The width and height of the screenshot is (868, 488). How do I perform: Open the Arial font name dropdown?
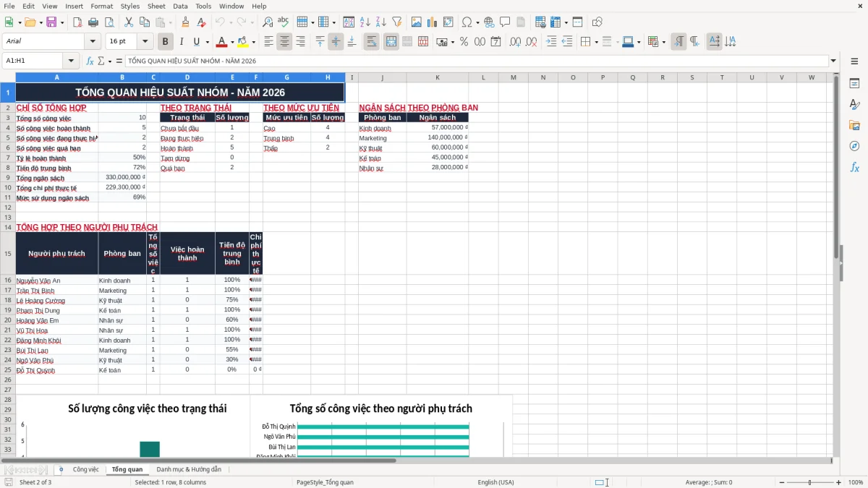click(x=92, y=42)
